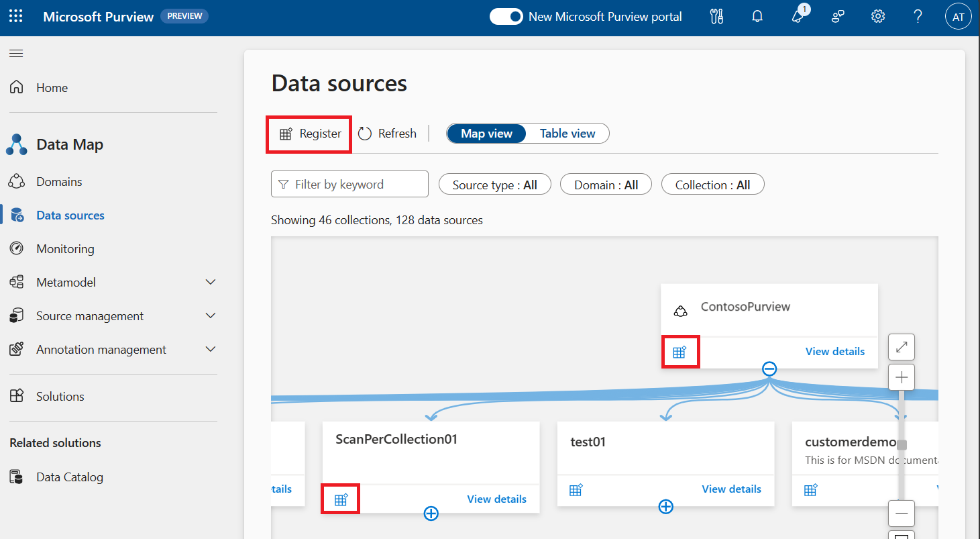980x539 pixels.
Task: Go to Domains in the Data Map menu
Action: point(59,182)
